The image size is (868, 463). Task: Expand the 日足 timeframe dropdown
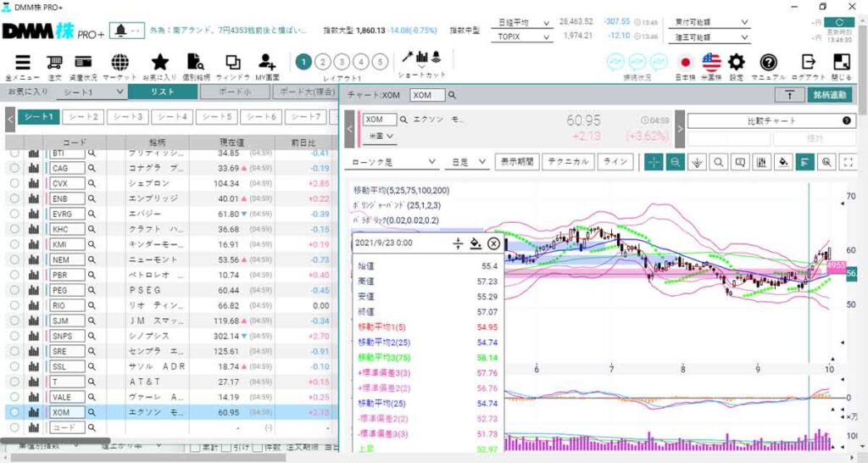coord(469,161)
